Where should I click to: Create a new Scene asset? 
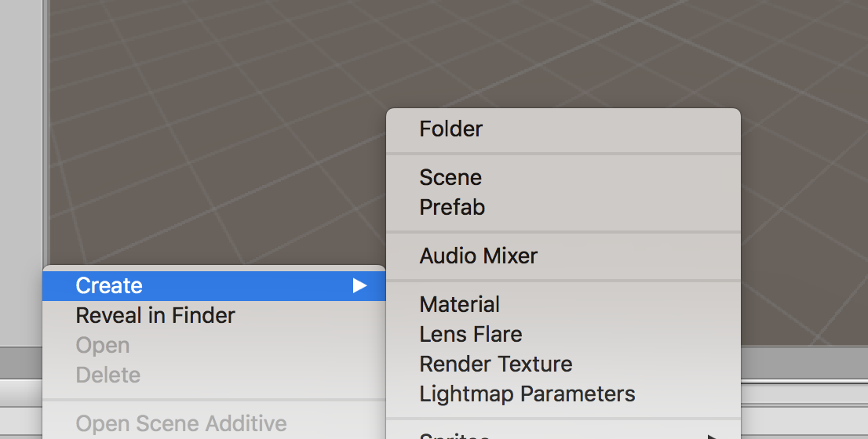(450, 178)
